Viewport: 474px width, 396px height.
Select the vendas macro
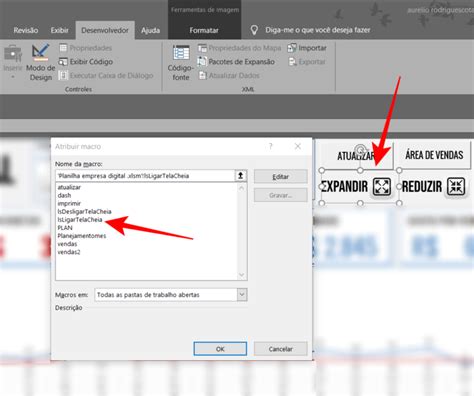[67, 244]
